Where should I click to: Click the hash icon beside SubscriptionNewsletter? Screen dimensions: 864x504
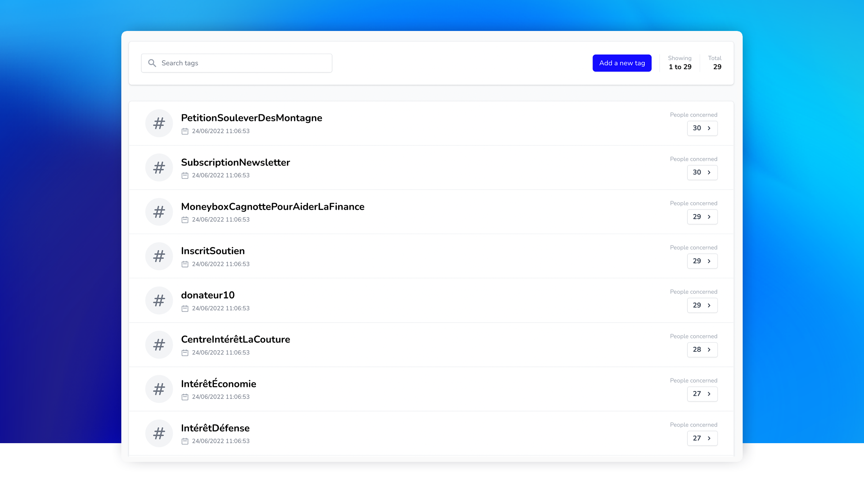159,168
